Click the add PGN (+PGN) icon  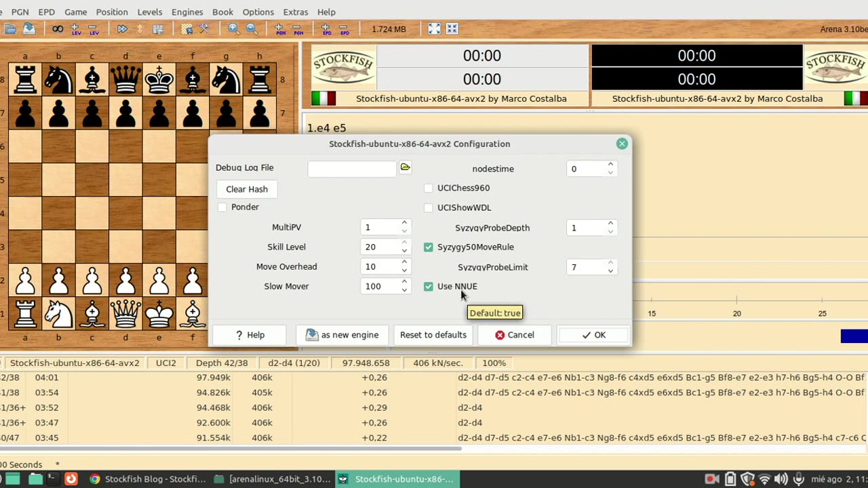tap(279, 29)
